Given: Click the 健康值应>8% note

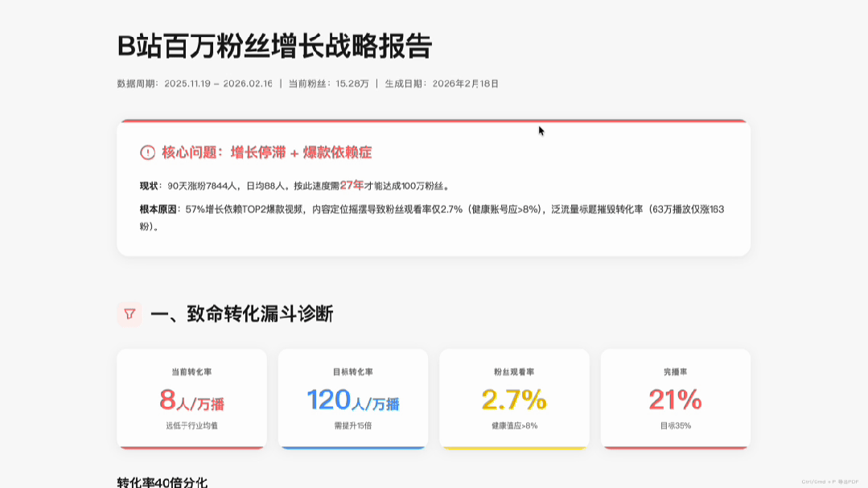Looking at the screenshot, I should pyautogui.click(x=514, y=425).
